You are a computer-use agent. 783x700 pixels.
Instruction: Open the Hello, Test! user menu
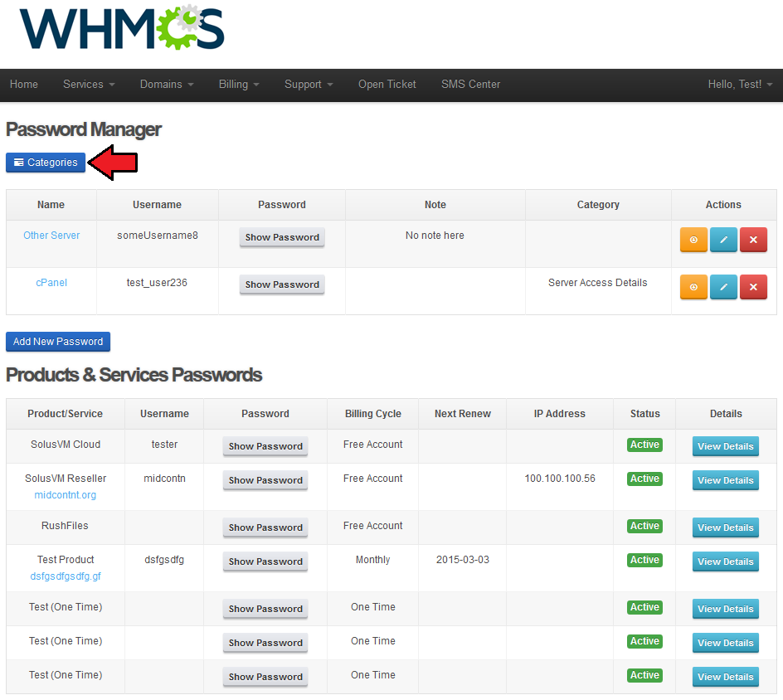740,85
